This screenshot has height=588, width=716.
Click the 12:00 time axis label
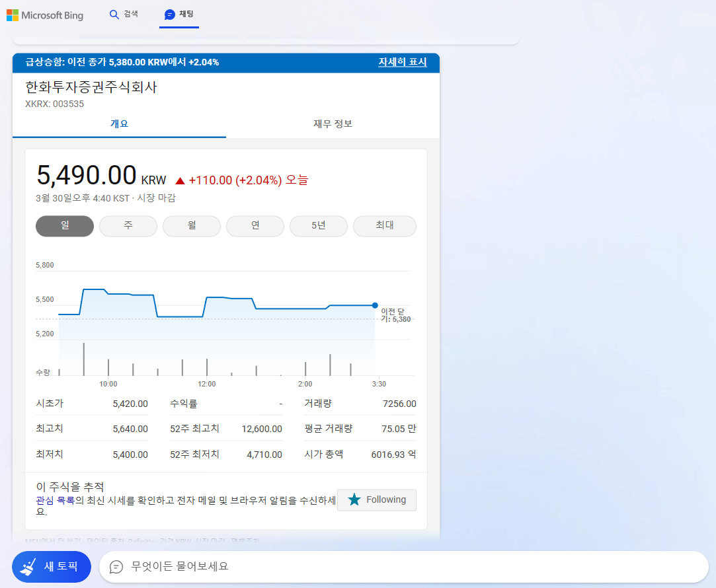207,384
